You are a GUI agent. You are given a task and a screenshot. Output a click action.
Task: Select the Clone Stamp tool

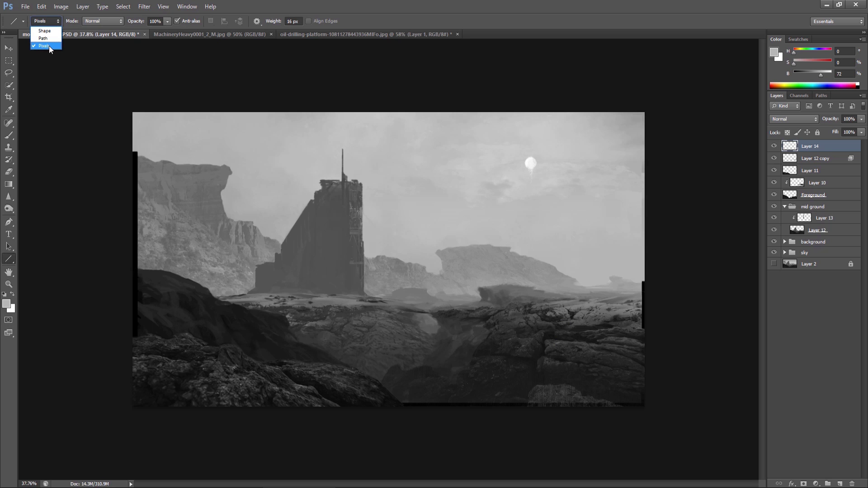click(x=9, y=147)
